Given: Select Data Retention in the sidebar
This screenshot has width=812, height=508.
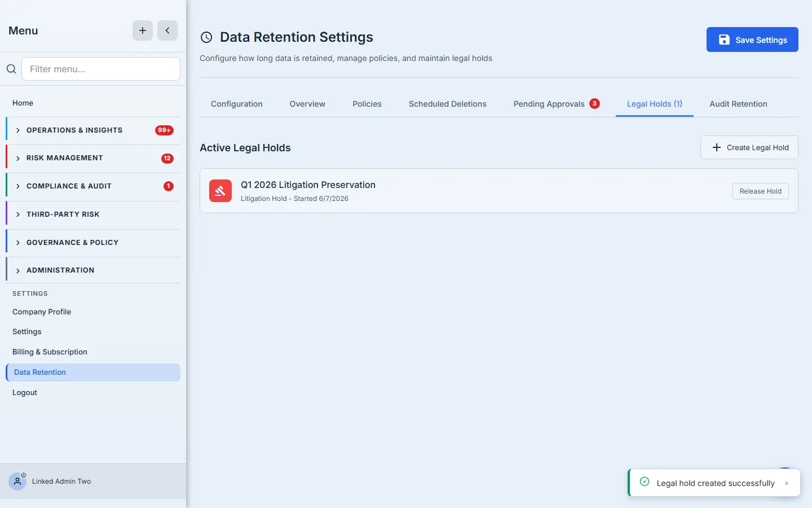Looking at the screenshot, I should tap(93, 373).
